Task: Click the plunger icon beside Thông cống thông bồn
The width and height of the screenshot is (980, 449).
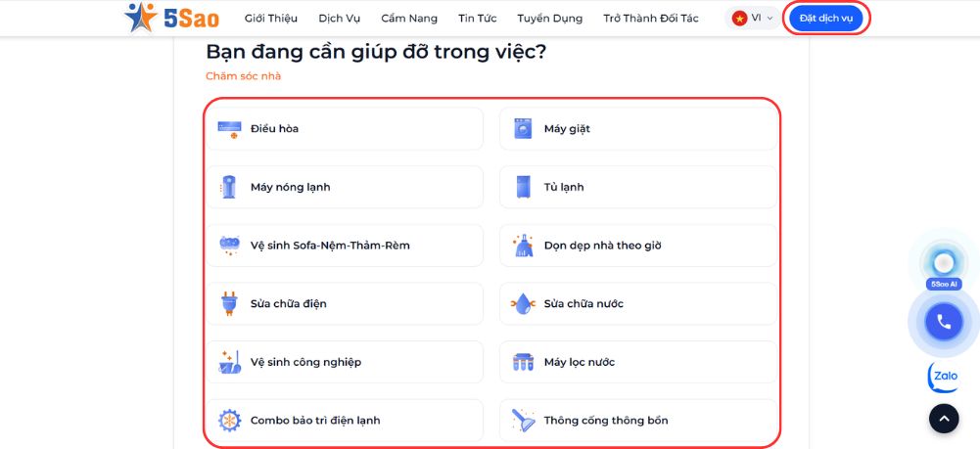Action: pos(523,421)
